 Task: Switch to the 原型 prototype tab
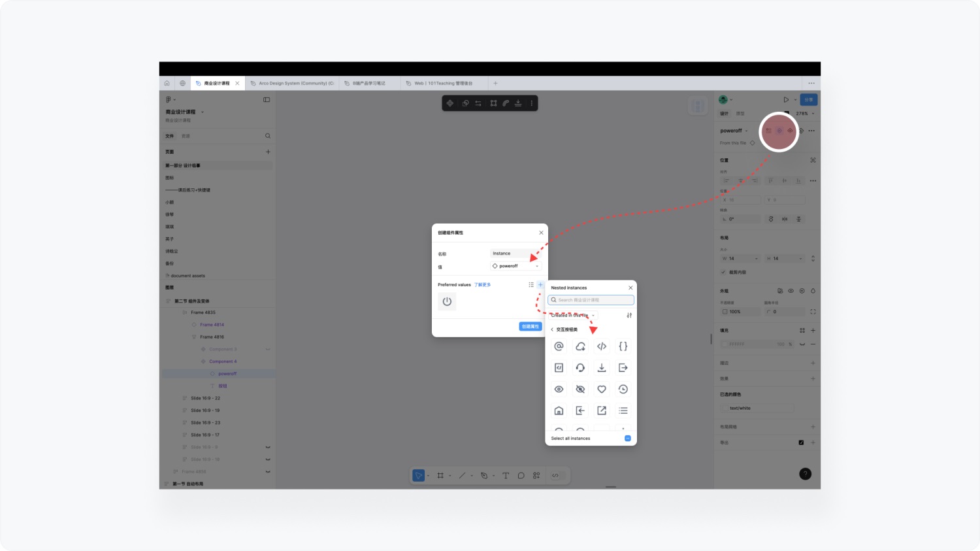[740, 114]
